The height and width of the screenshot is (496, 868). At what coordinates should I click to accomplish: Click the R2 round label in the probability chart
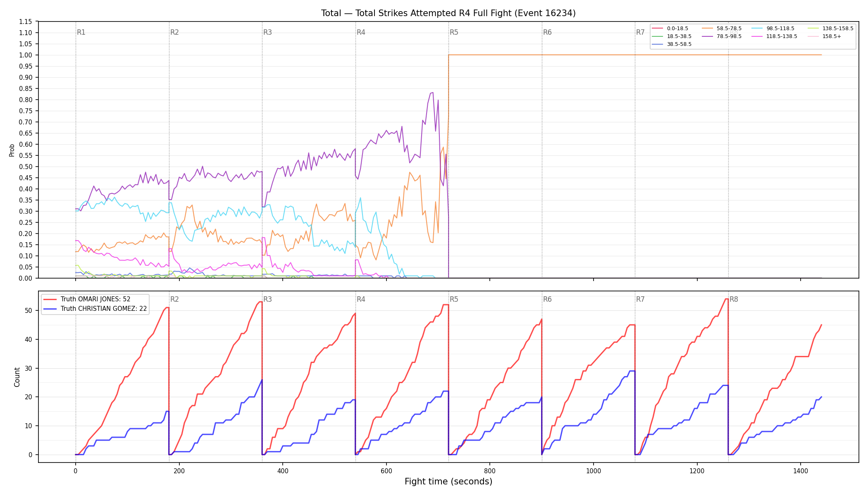pyautogui.click(x=174, y=32)
